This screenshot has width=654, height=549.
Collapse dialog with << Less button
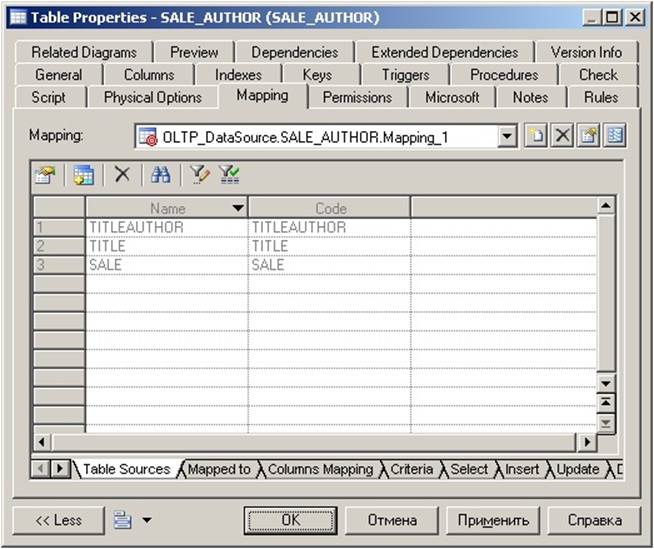(x=58, y=520)
